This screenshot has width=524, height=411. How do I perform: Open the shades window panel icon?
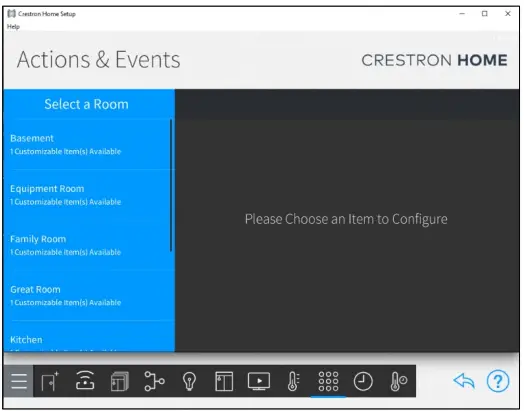[224, 381]
